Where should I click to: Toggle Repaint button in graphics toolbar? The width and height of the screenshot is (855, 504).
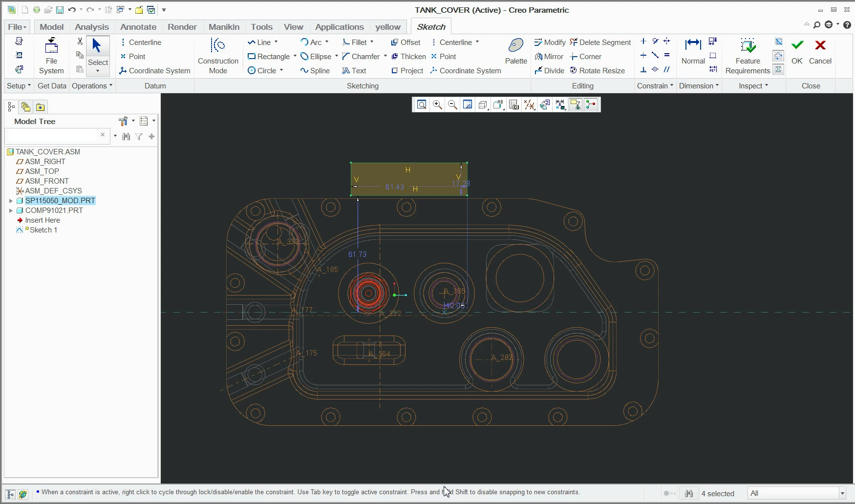[468, 105]
